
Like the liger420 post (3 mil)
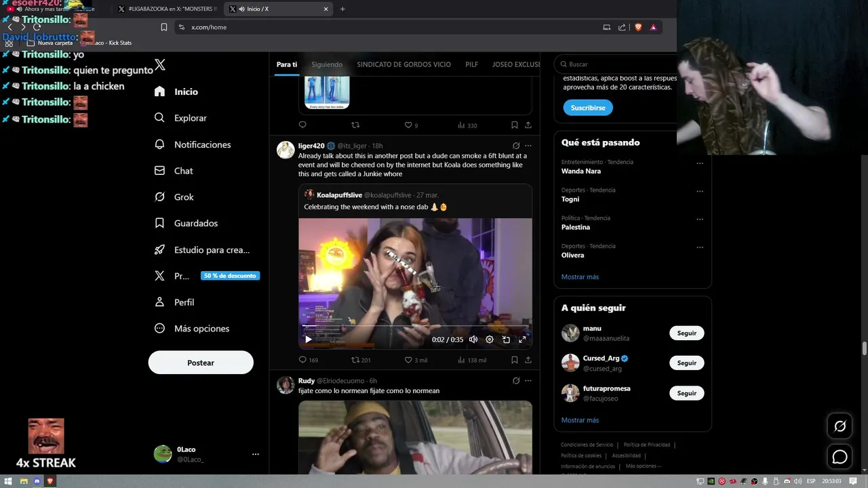[416, 360]
